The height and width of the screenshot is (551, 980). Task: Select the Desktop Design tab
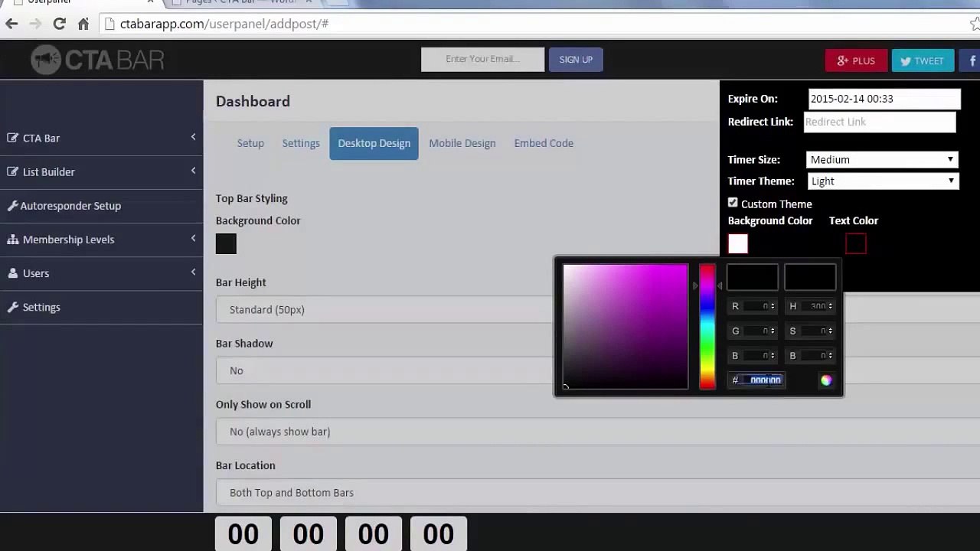pyautogui.click(x=374, y=143)
